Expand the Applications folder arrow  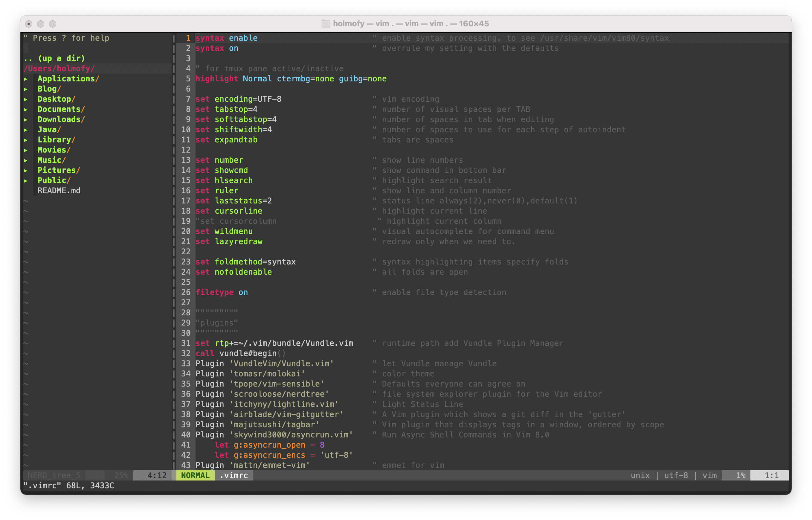tap(26, 79)
